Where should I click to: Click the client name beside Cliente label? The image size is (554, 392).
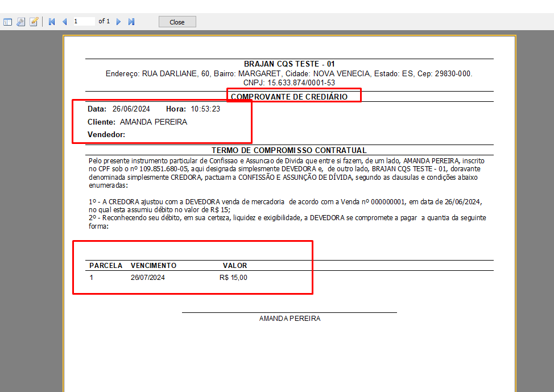[x=153, y=122]
